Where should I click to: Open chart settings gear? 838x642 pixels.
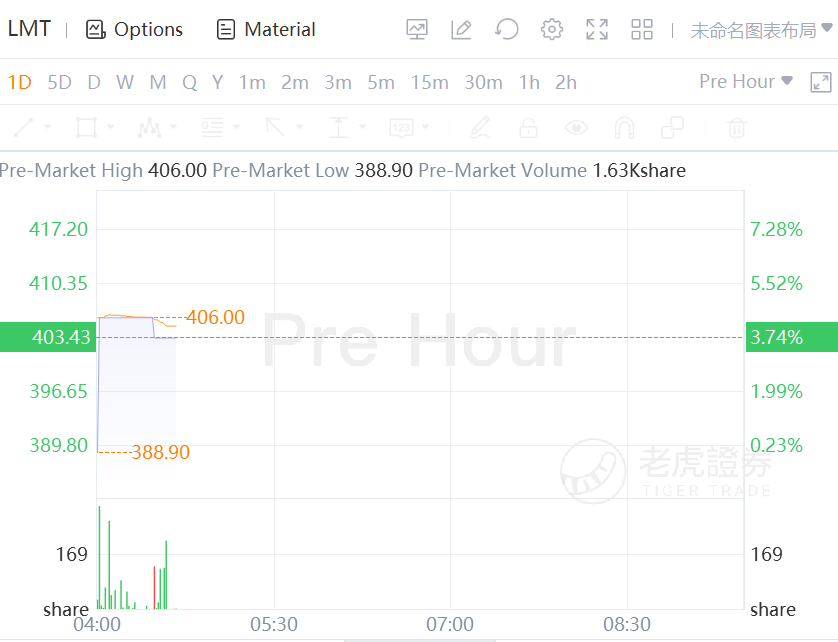pyautogui.click(x=552, y=30)
